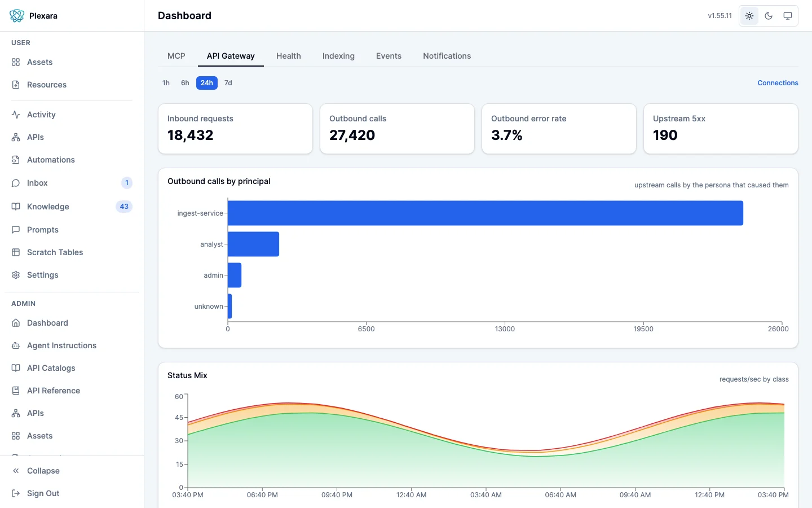Switch to light theme sun icon
This screenshot has width=812, height=508.
coord(749,16)
